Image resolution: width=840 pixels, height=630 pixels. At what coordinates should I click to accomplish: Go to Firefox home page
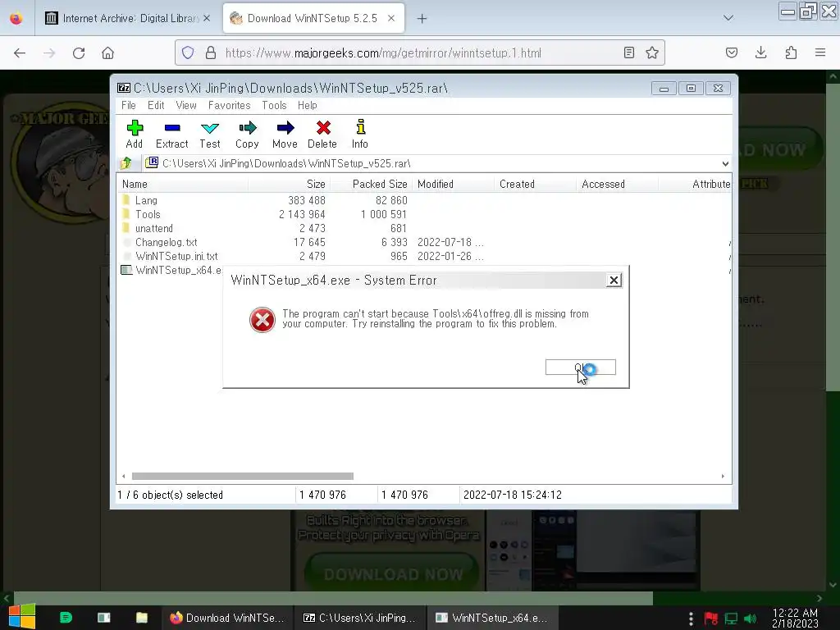[x=107, y=52]
